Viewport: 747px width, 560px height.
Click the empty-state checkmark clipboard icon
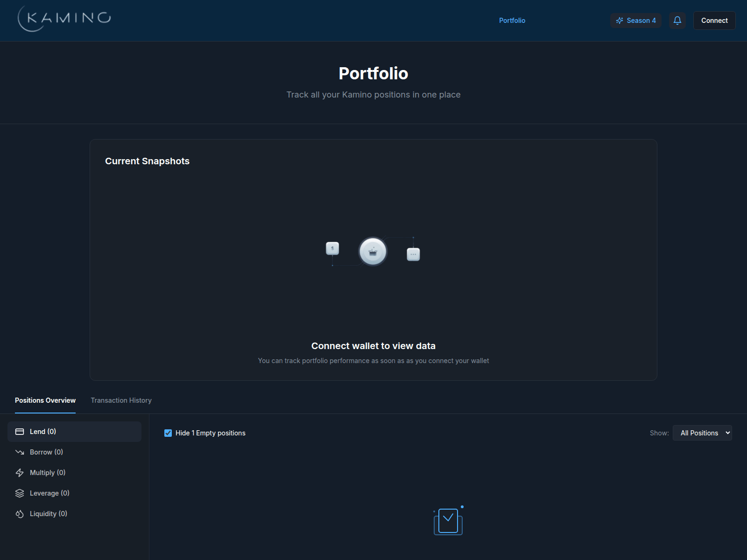click(448, 521)
